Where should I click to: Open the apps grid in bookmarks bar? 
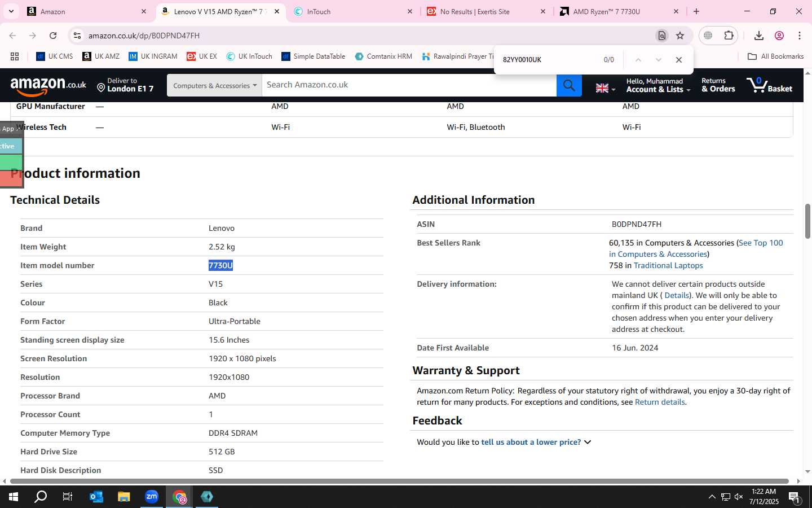coord(15,56)
